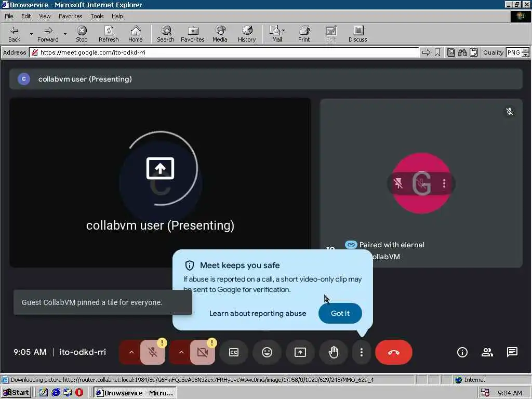
Task: Open the Mail button dropdown arrow
Action: click(x=283, y=31)
